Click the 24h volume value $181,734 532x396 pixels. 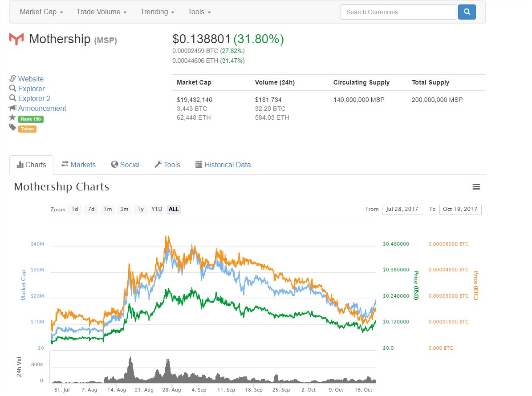point(268,100)
